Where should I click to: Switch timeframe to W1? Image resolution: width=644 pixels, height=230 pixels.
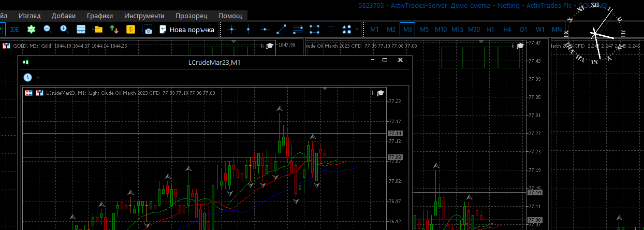coord(540,30)
